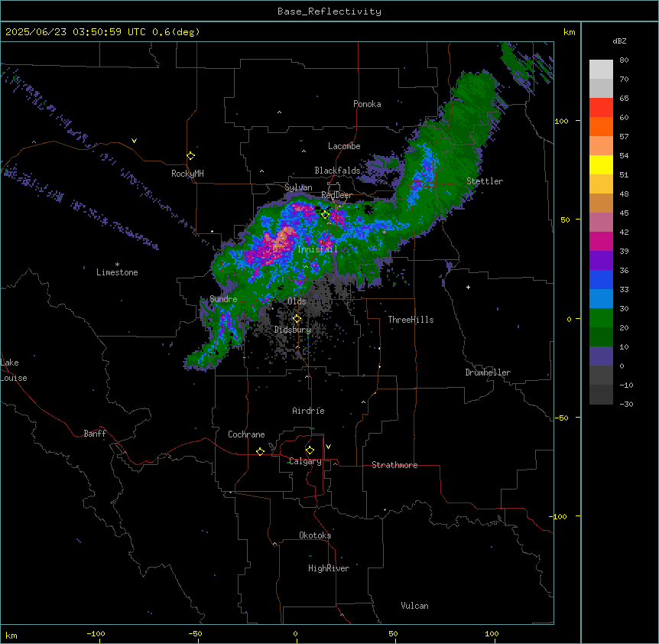Select the Limestone label
659x644 pixels.
[117, 272]
